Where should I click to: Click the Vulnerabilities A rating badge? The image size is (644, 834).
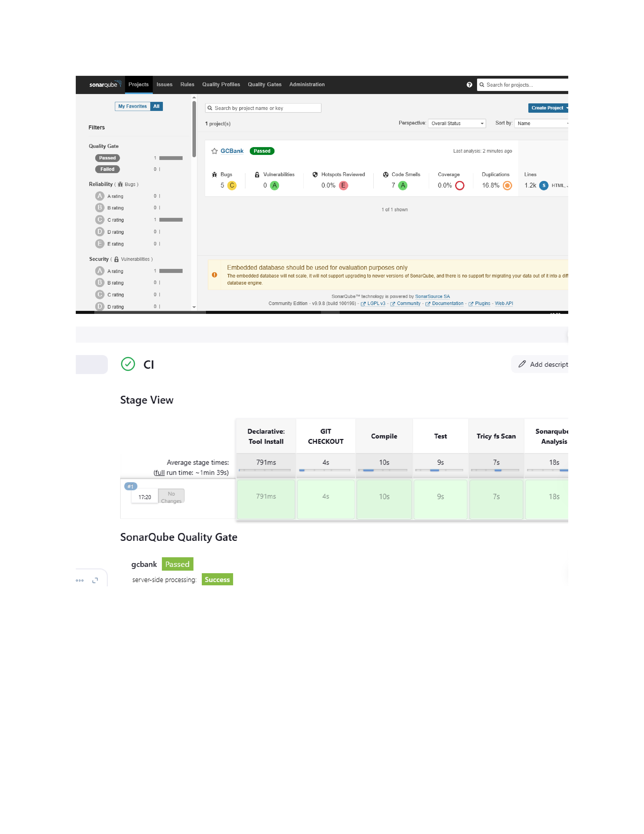274,186
